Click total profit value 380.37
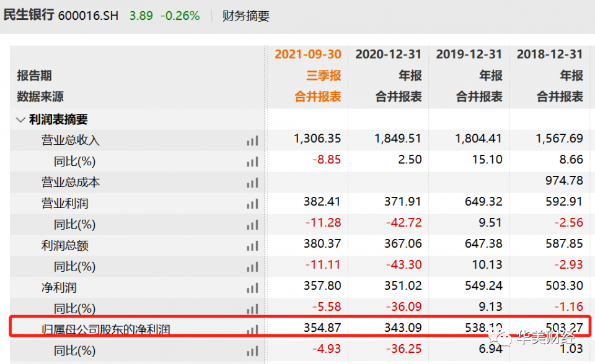The height and width of the screenshot is (364, 595). (322, 243)
